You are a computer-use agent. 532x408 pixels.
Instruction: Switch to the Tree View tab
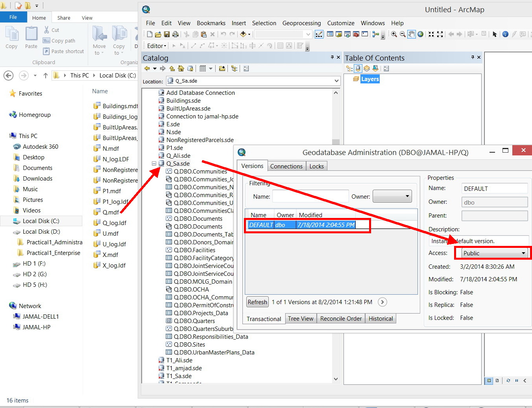click(x=301, y=318)
